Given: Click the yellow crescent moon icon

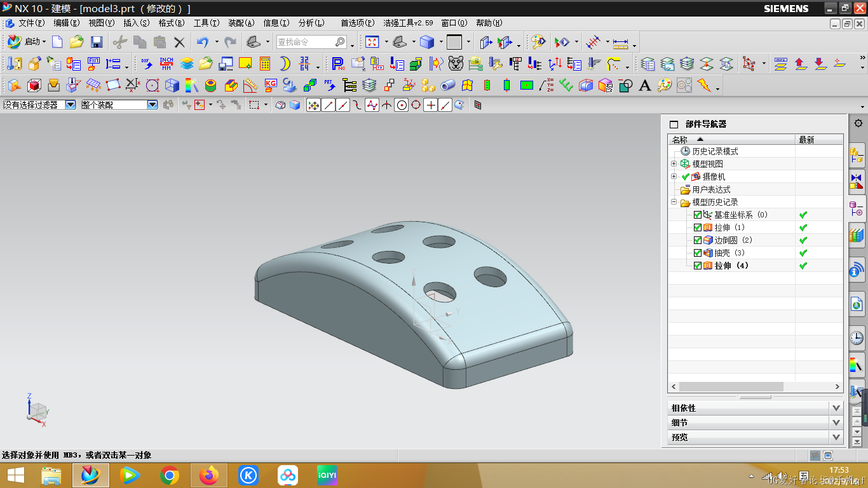Looking at the screenshot, I should [285, 64].
